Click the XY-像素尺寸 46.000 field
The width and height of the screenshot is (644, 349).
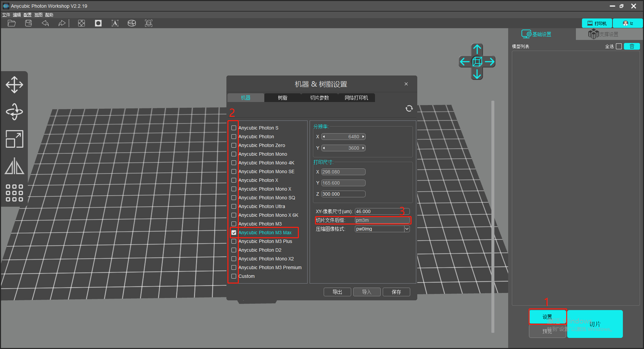tap(382, 211)
